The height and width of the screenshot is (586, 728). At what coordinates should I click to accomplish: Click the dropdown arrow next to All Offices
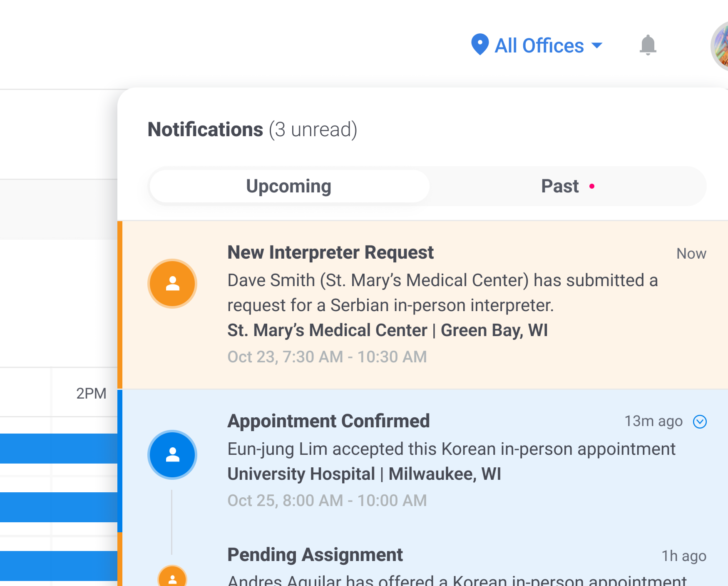(x=597, y=46)
